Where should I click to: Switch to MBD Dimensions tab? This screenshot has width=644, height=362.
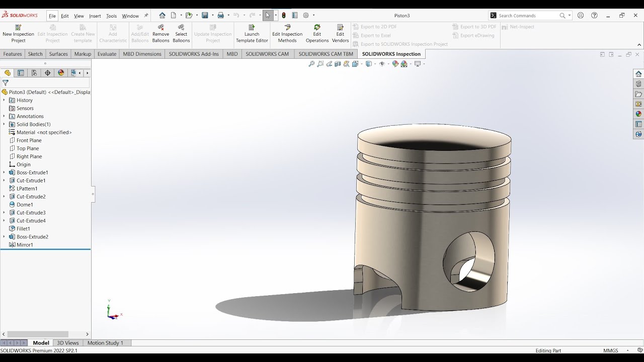[142, 54]
